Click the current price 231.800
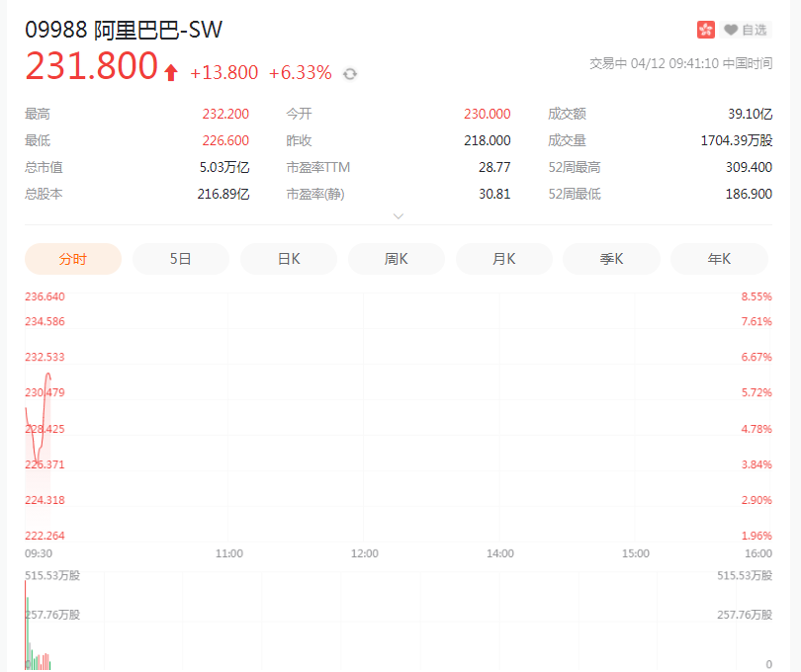801x672 pixels. tap(91, 67)
